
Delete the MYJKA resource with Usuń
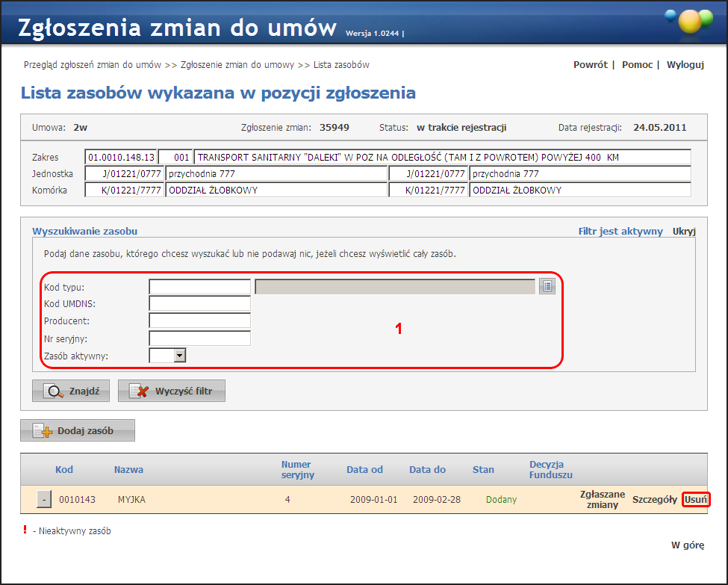coord(696,499)
